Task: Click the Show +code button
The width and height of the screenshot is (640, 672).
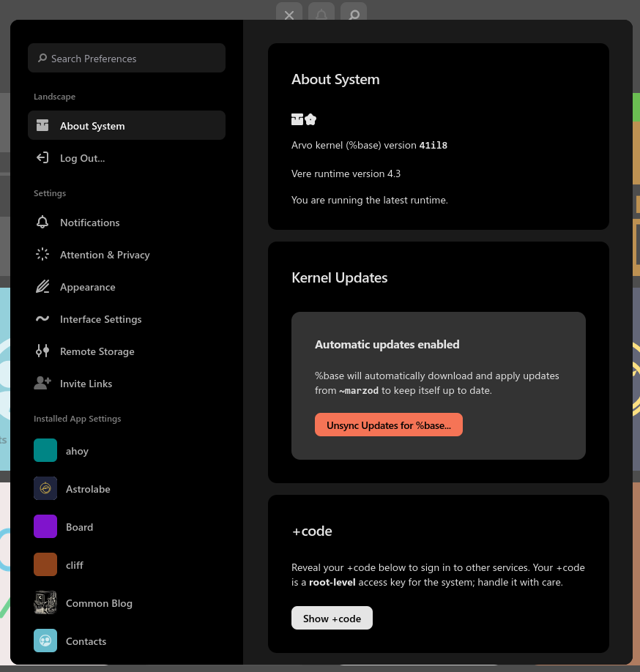Action: 332,618
